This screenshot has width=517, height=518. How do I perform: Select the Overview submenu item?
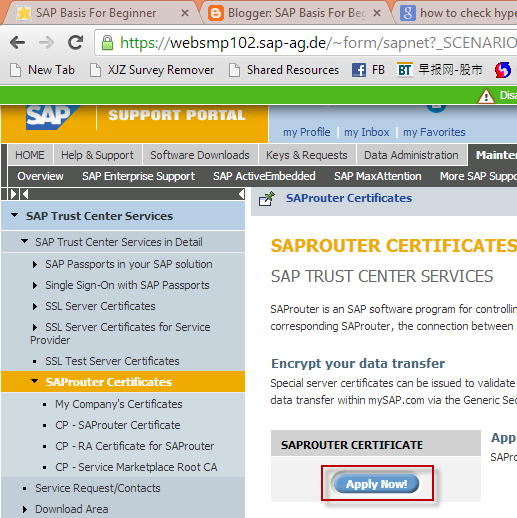(40, 176)
